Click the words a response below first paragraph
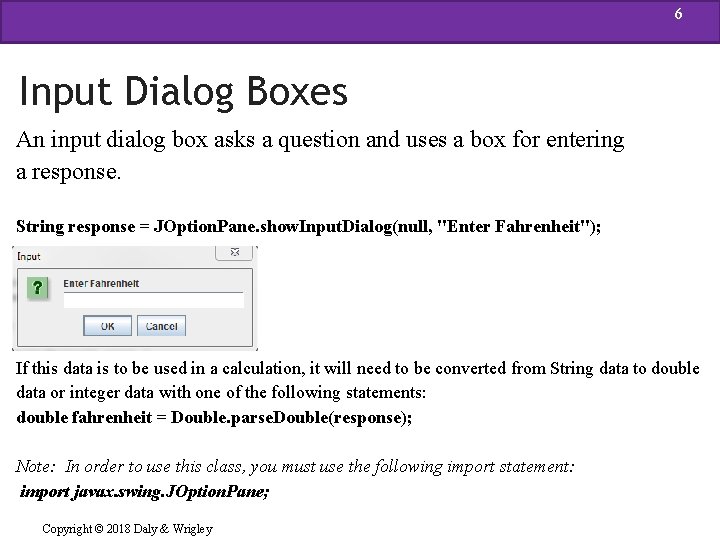 point(68,173)
